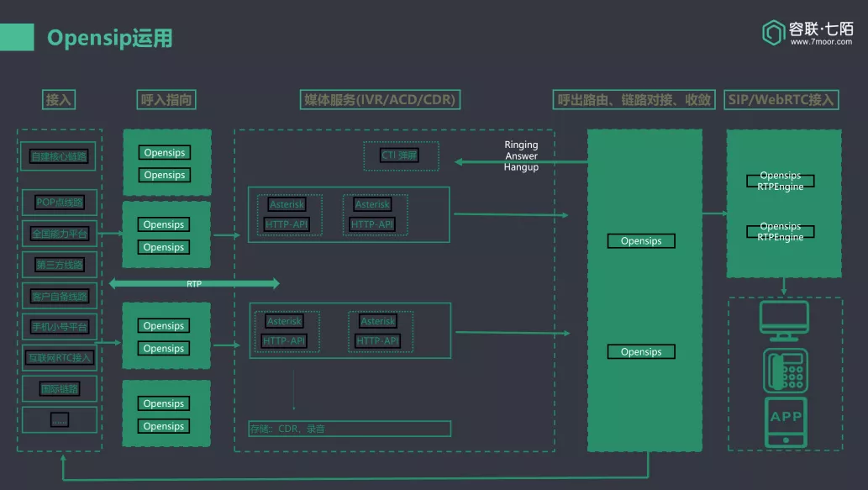Click the desk telephone icon
This screenshot has height=490, width=868.
[x=786, y=370]
